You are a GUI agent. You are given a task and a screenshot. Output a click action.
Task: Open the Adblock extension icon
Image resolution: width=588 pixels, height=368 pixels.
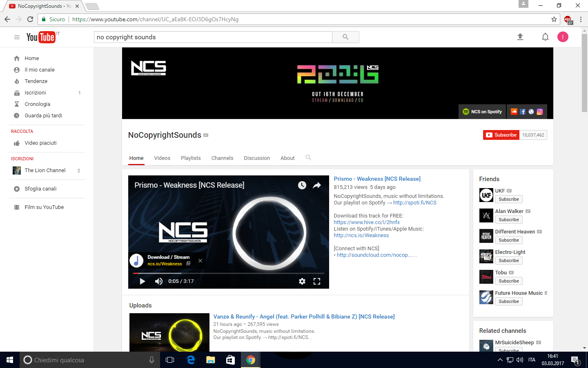[x=568, y=20]
